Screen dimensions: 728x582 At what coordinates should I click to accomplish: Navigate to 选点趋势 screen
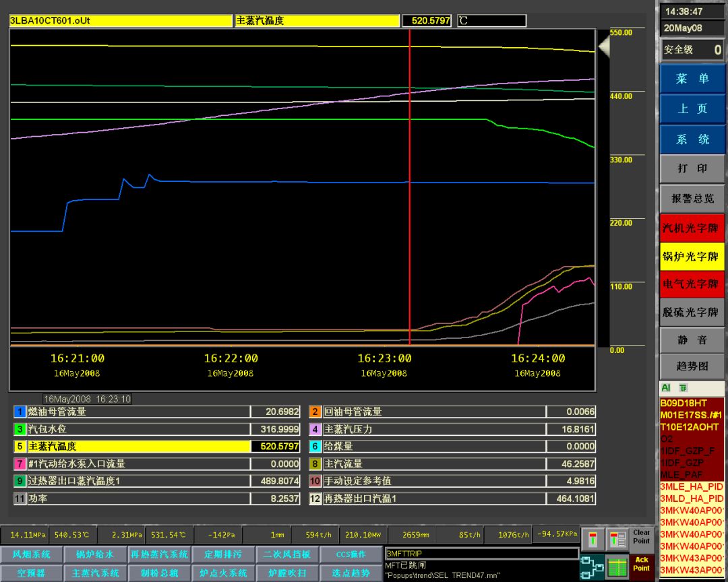351,573
